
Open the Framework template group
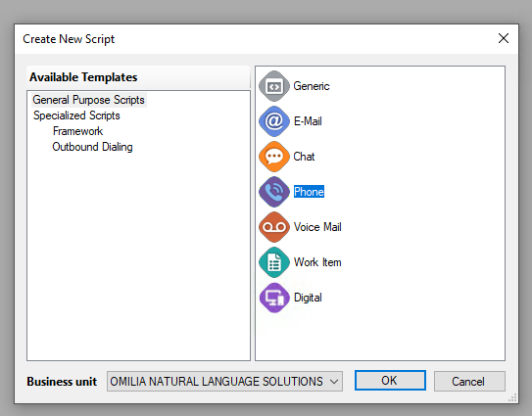pyautogui.click(x=77, y=131)
